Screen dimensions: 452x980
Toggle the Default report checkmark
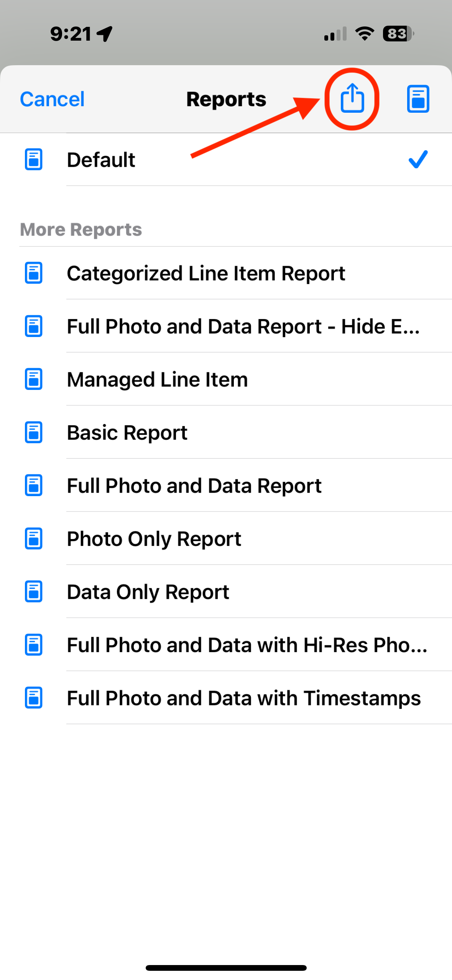point(418,159)
